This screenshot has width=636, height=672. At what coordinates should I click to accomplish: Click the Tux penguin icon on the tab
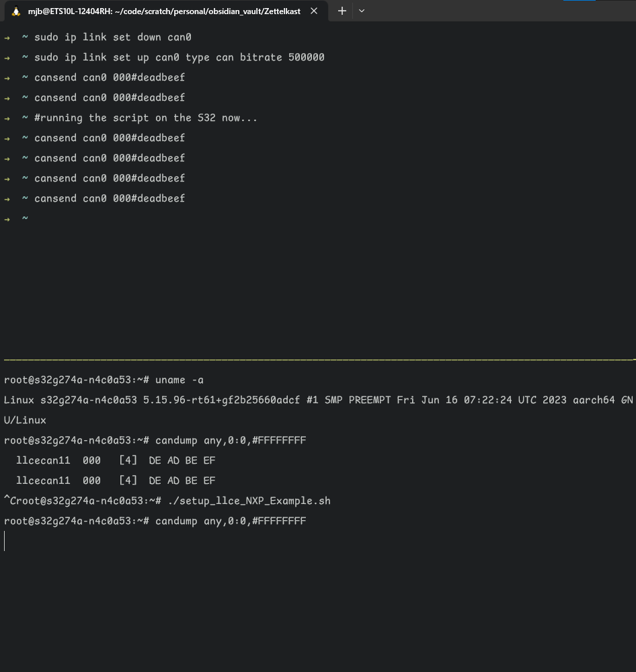click(16, 11)
